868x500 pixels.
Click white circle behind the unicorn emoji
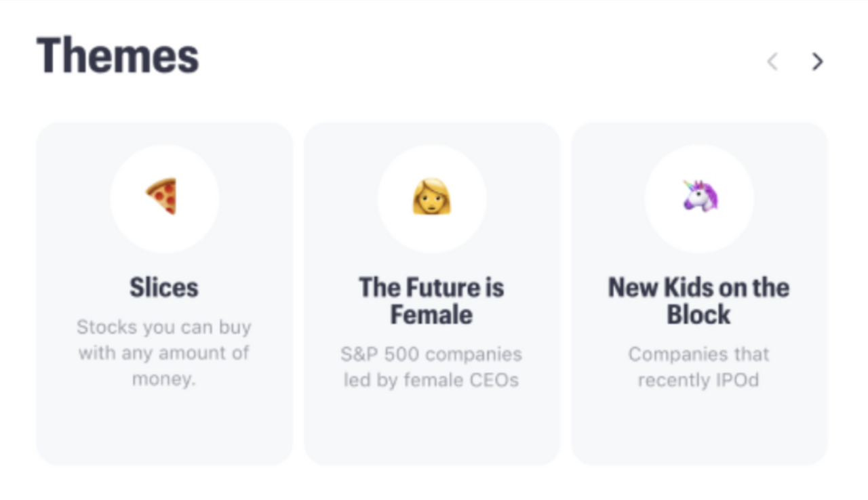click(x=699, y=199)
